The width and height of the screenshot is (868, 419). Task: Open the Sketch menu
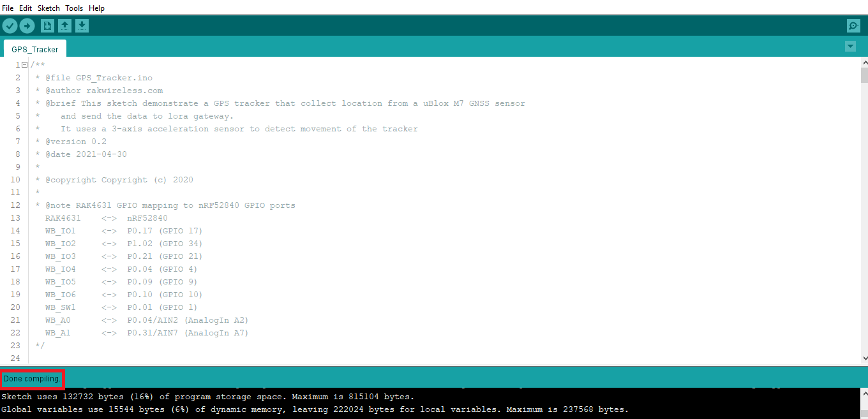(49, 8)
